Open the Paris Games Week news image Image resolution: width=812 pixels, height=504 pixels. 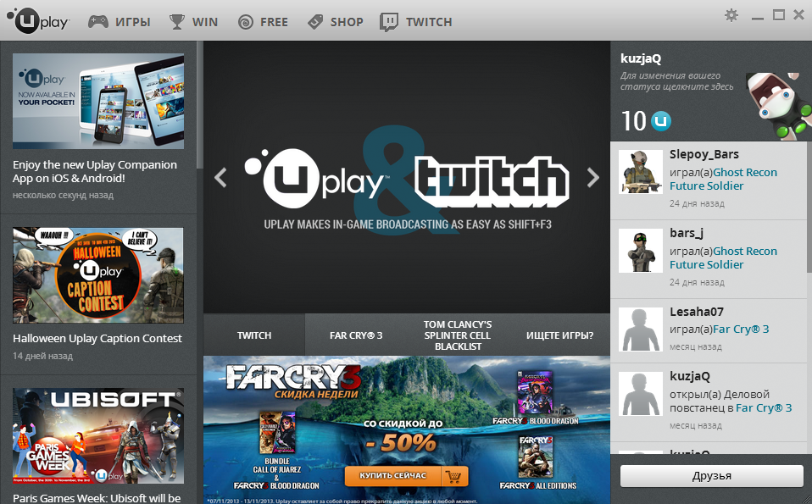[x=98, y=435]
